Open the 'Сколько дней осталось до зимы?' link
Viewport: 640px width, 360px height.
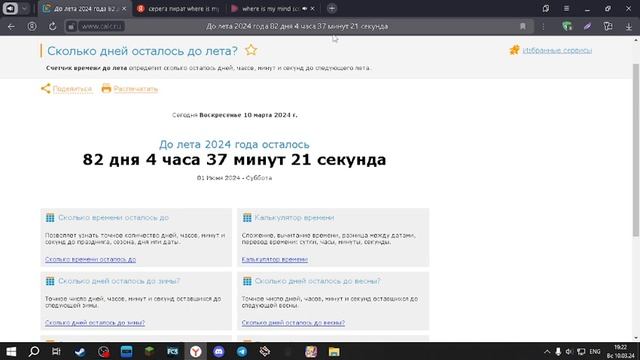pos(95,322)
